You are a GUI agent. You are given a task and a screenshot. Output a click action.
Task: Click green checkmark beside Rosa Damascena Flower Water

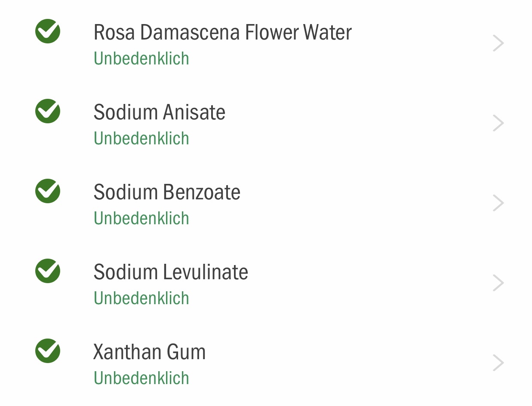click(x=48, y=31)
